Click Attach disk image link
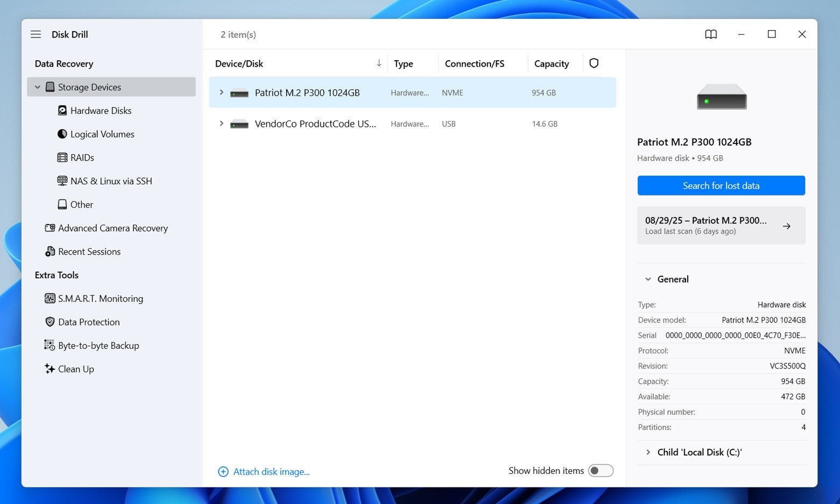Viewport: 840px width, 504px height. coord(272,471)
